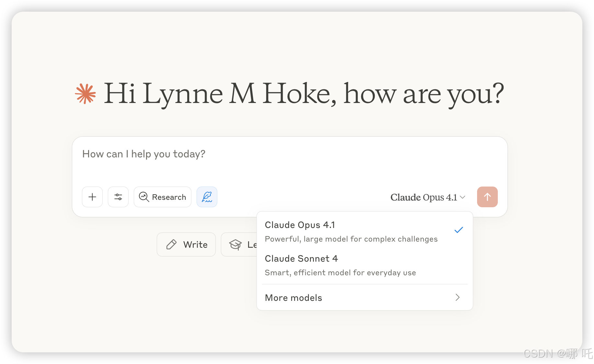Click the 'Hi Lynne M Hoke' greeting text
Viewport: 594px width, 364px height.
click(x=220, y=94)
